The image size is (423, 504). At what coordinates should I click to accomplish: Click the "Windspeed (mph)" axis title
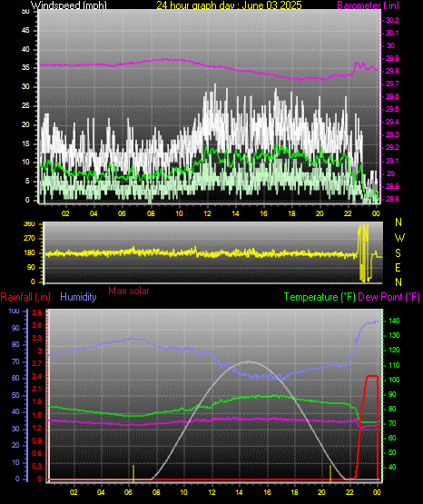(69, 5)
